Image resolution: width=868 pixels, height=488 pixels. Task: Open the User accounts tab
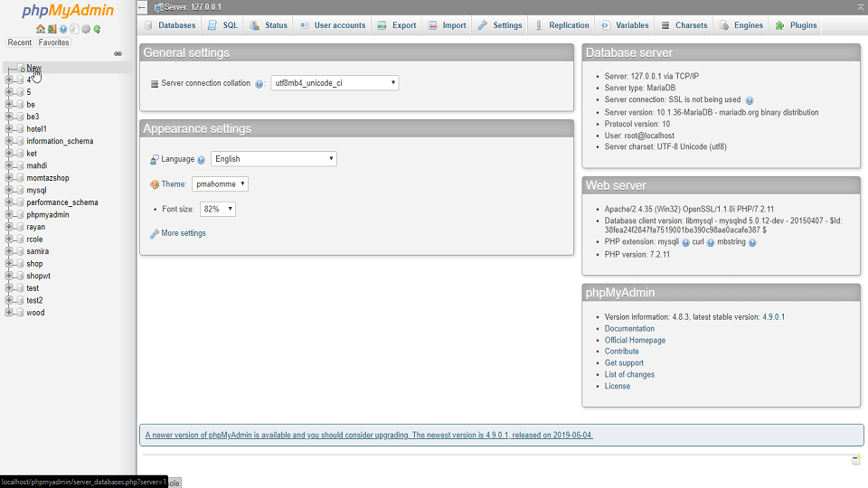[332, 25]
